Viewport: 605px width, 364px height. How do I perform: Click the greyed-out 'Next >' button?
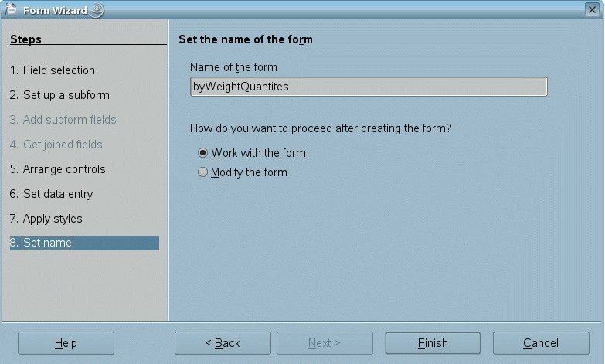coord(325,343)
